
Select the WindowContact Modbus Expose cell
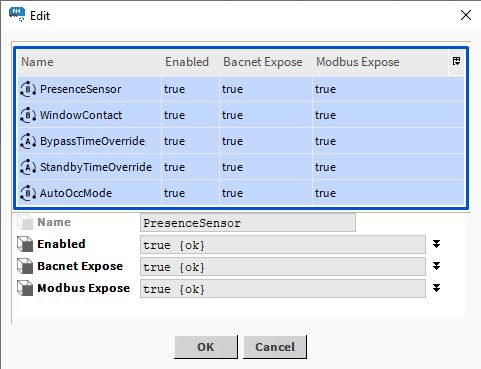click(388, 115)
